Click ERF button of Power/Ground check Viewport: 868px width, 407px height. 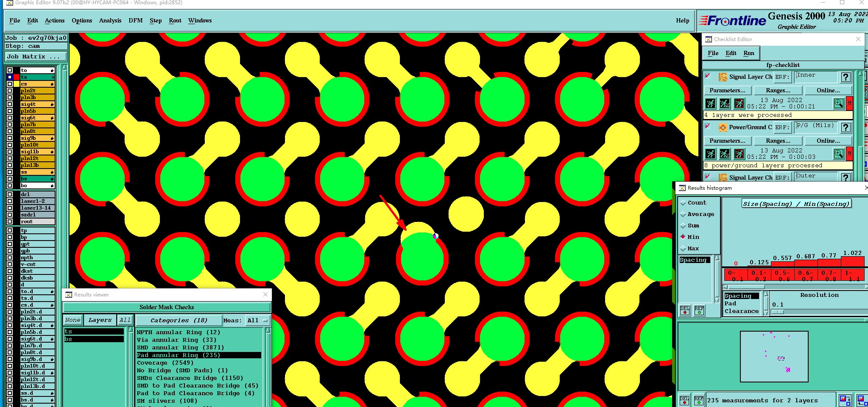782,127
